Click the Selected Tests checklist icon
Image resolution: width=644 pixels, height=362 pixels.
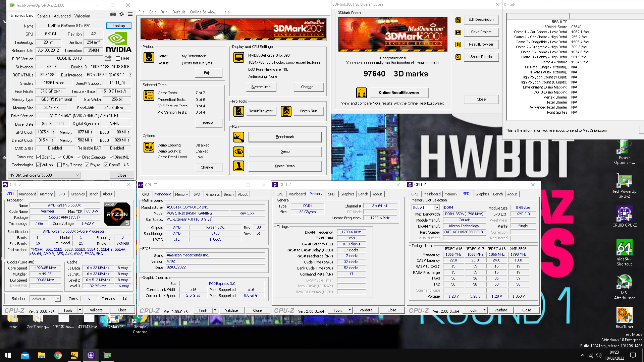click(149, 96)
